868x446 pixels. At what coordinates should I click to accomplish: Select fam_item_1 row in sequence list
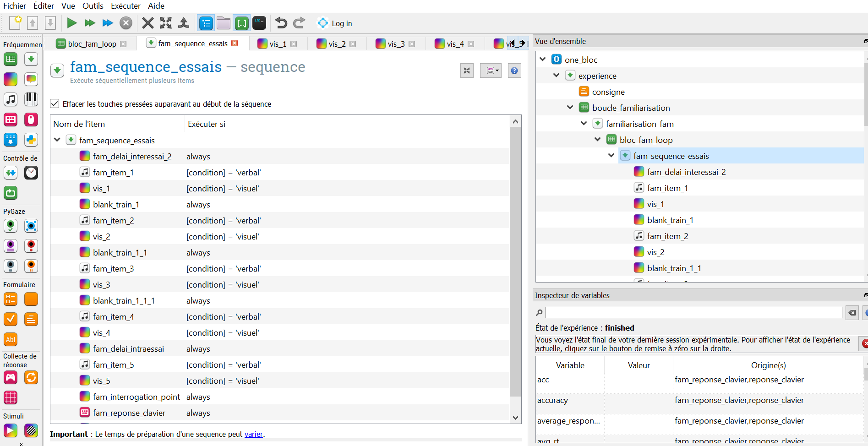click(x=279, y=173)
